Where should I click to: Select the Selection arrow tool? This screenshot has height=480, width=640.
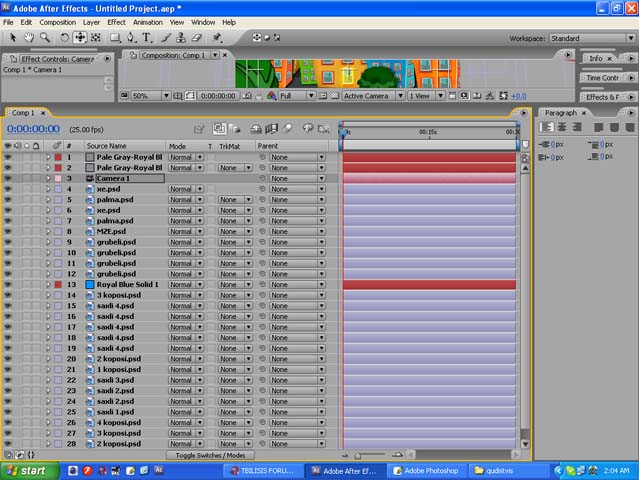13,38
